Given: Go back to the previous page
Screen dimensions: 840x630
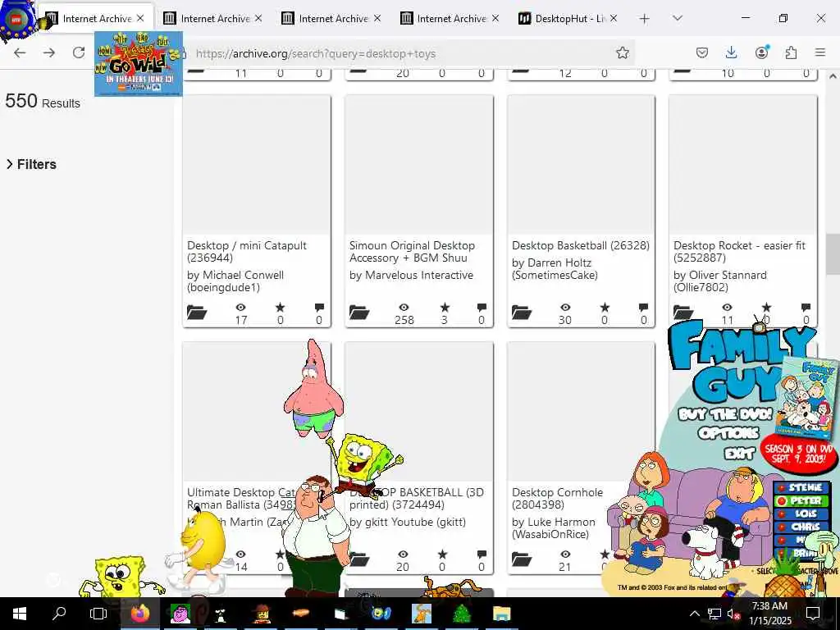Looking at the screenshot, I should pos(20,52).
